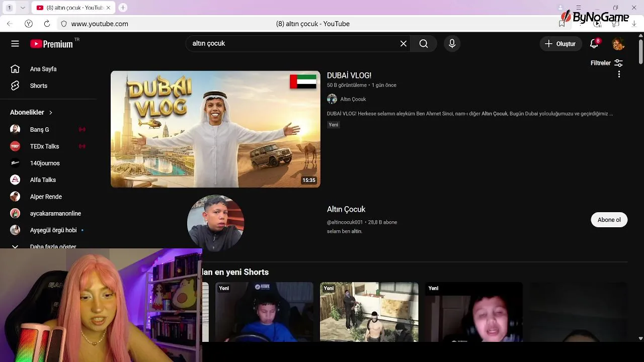Open the browser hamburger menu in title bar

point(579,8)
